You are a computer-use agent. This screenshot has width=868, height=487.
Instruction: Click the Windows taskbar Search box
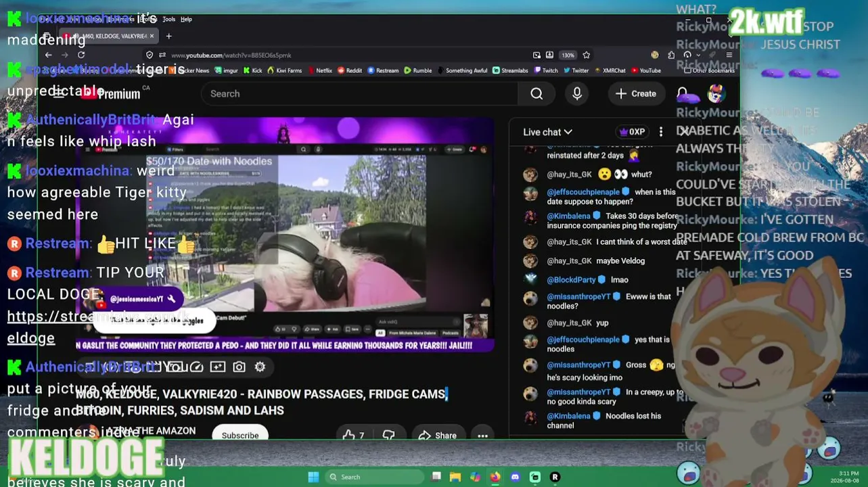(375, 477)
